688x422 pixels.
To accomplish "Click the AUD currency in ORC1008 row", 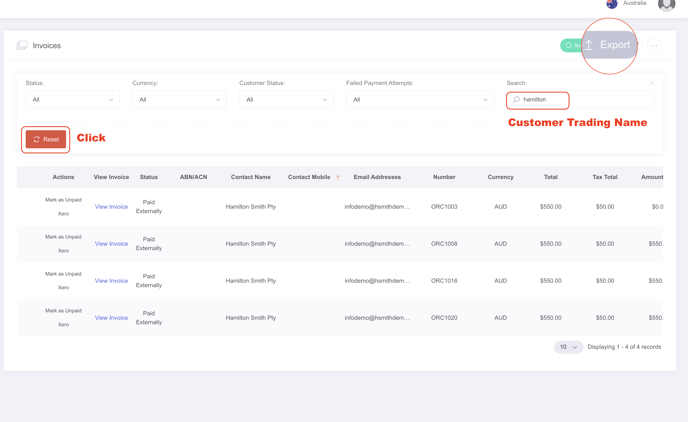I will [x=501, y=244].
